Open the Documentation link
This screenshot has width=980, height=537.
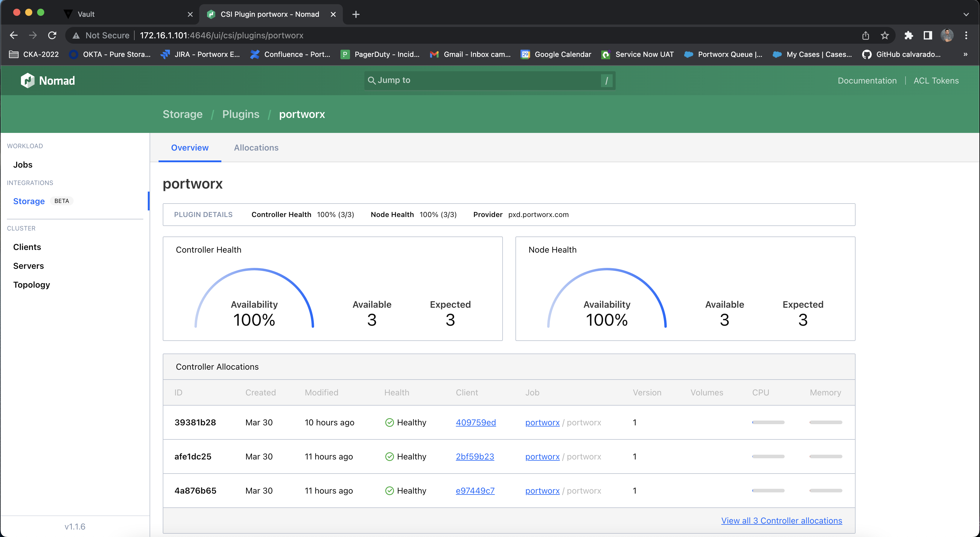point(867,81)
